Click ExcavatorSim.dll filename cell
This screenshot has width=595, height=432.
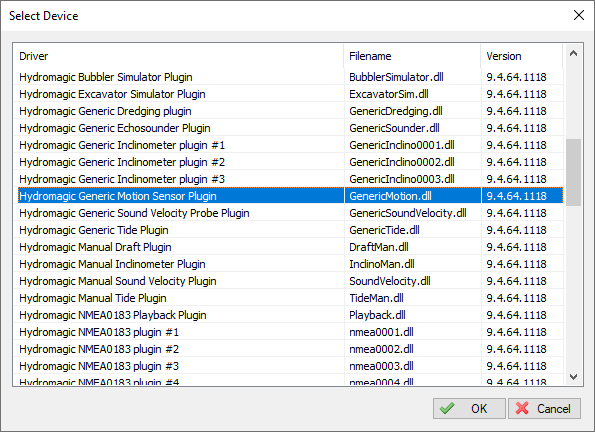(x=412, y=94)
